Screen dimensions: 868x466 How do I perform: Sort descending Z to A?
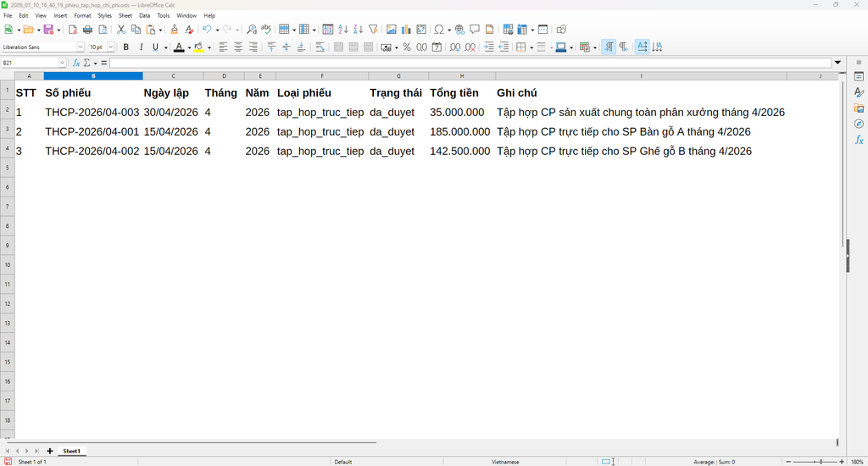pos(359,30)
